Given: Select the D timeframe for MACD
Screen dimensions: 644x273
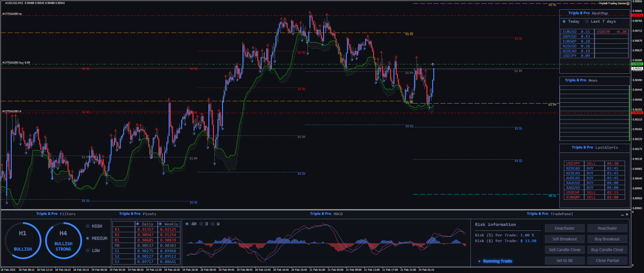Looking at the screenshot, I should point(201,224).
